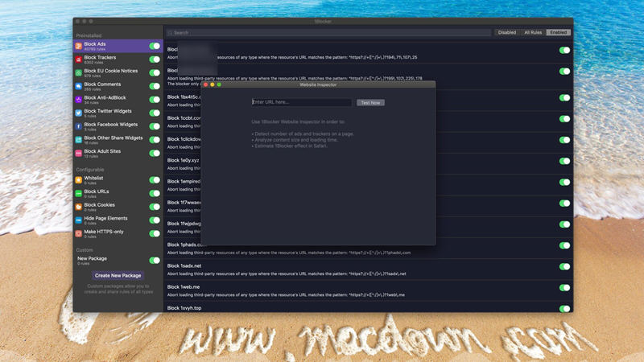Click the Block Facebook Widgets icon
The width and height of the screenshot is (644, 362).
pyautogui.click(x=78, y=126)
